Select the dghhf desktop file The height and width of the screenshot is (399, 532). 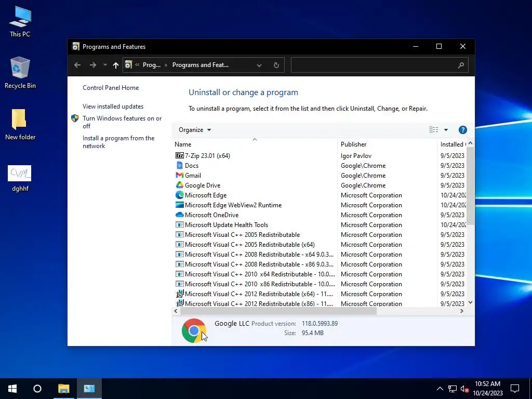[20, 178]
